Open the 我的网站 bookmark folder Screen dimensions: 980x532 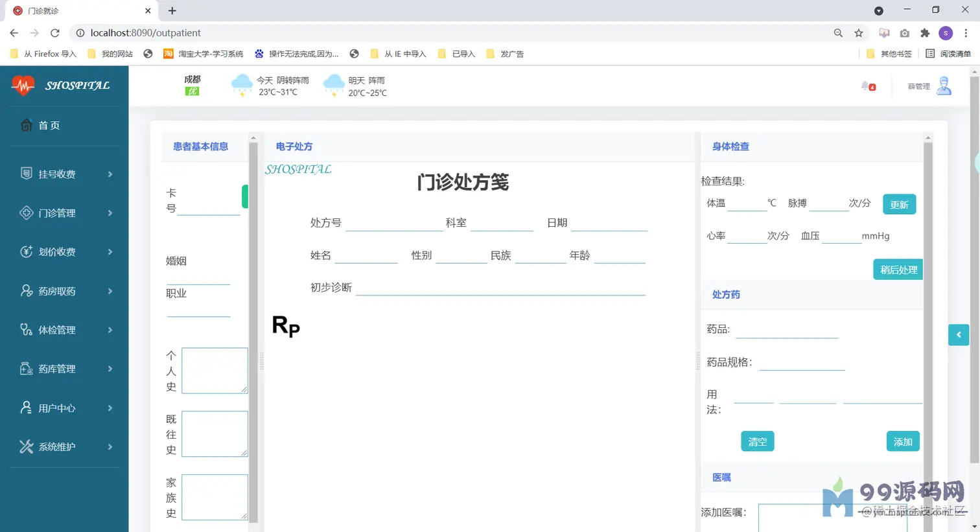click(x=110, y=54)
